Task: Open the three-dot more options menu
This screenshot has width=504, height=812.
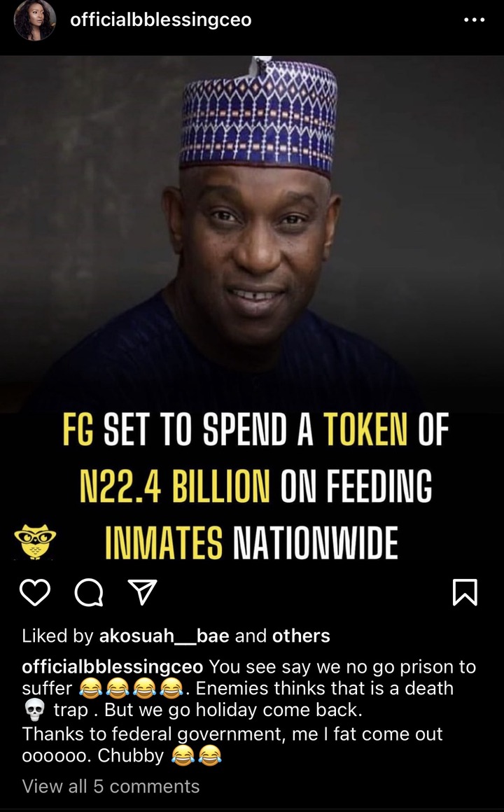Action: (474, 20)
